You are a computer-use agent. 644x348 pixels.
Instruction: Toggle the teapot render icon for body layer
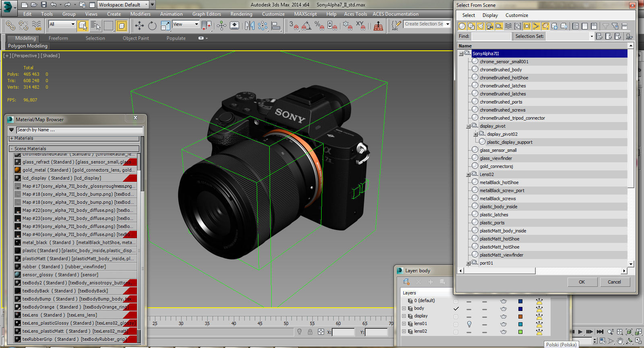[x=503, y=309]
